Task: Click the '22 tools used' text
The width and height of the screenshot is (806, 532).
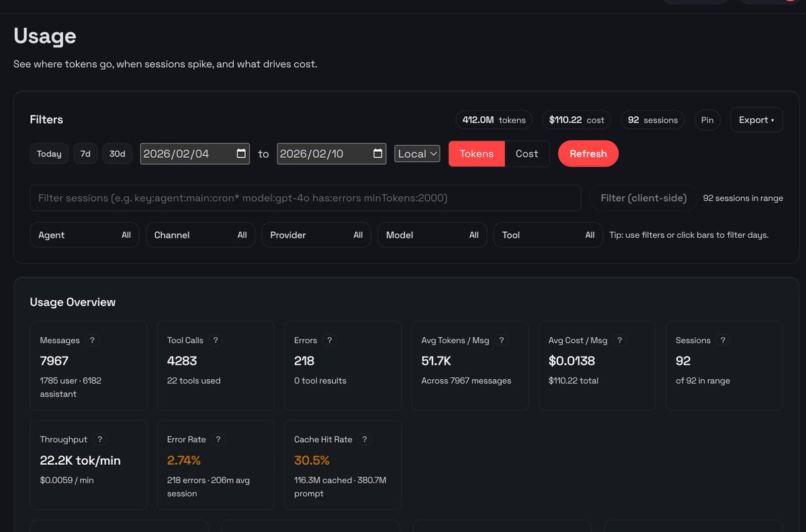Action: (194, 381)
